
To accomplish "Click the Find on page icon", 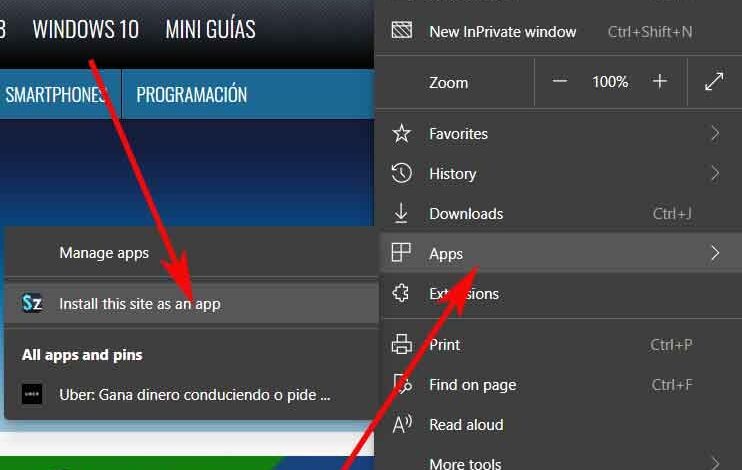I will point(402,384).
